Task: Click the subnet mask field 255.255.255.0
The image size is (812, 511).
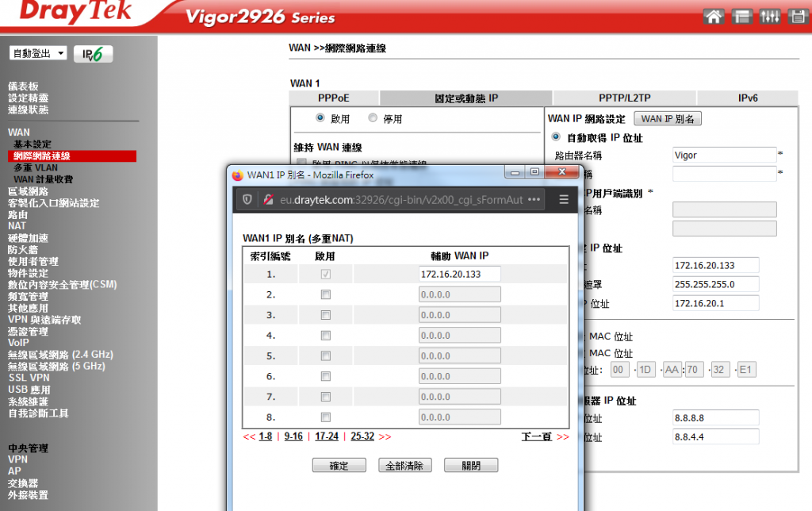Action: tap(716, 284)
